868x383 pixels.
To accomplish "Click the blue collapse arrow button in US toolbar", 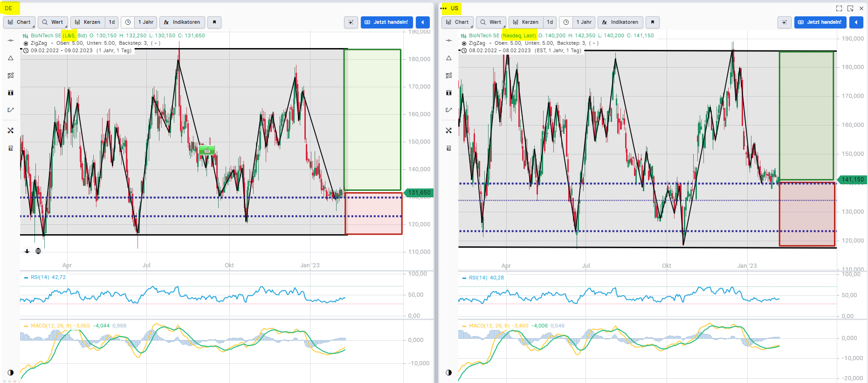I will [856, 22].
